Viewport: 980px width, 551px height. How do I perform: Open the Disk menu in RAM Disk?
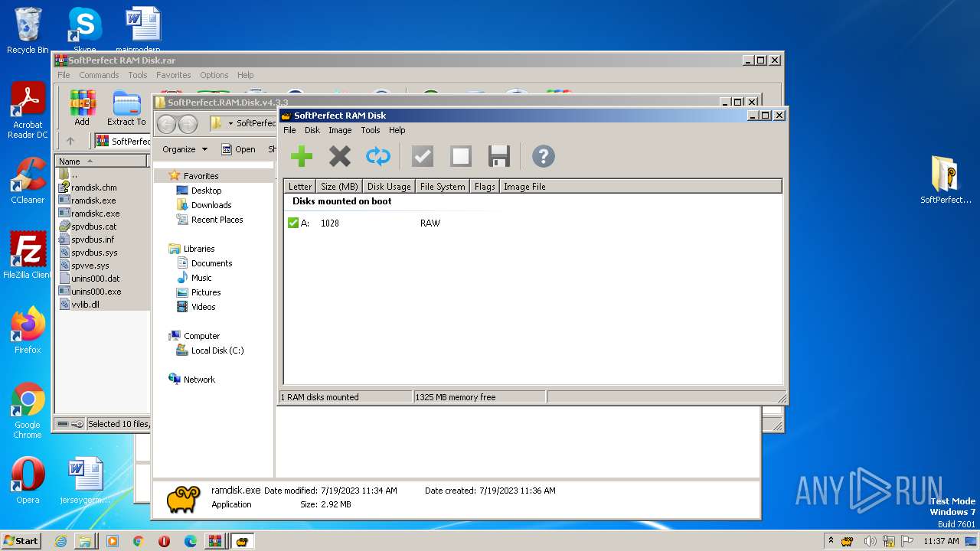(x=312, y=130)
